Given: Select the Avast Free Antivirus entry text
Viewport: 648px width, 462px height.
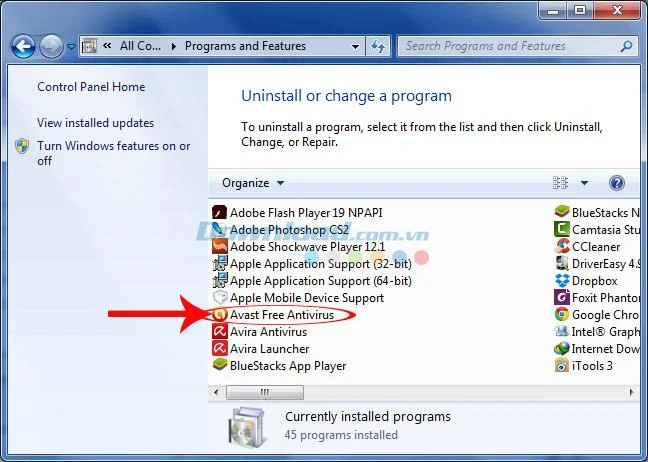Looking at the screenshot, I should (282, 315).
